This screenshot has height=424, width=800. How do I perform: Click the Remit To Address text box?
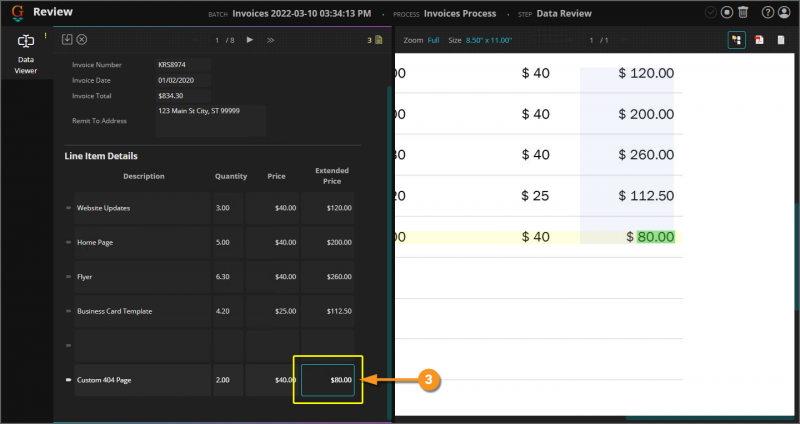coord(211,121)
